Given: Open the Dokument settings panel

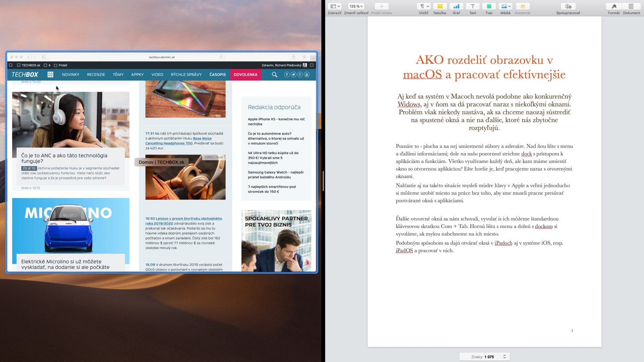Looking at the screenshot, I should (x=631, y=6).
